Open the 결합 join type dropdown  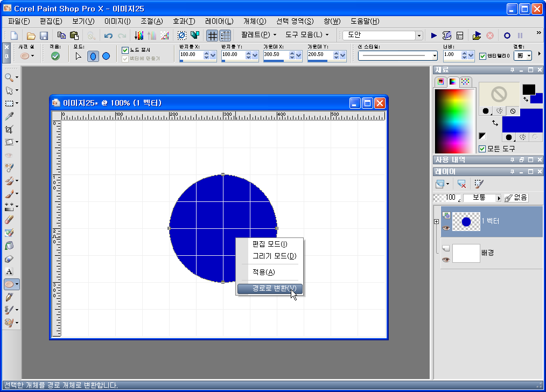click(529, 55)
